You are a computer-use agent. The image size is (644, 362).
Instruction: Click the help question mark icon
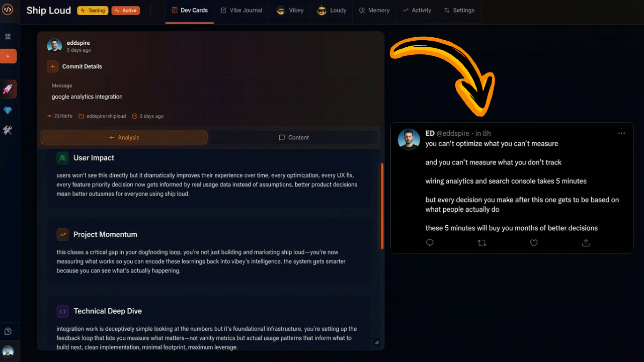[x=8, y=331]
